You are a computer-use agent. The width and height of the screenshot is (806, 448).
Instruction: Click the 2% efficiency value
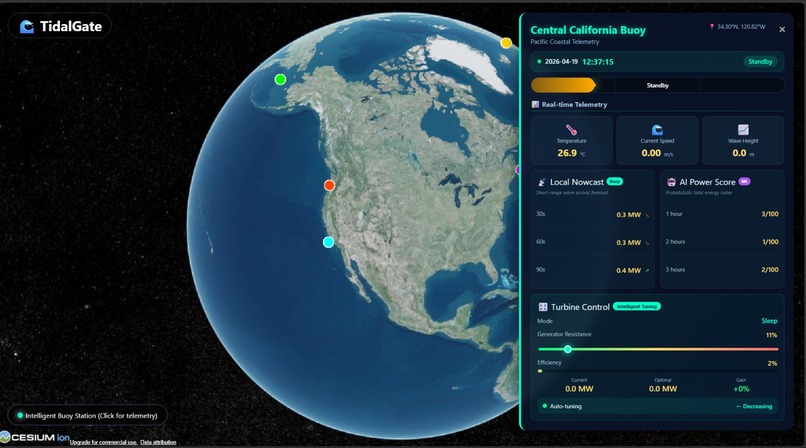tap(773, 363)
